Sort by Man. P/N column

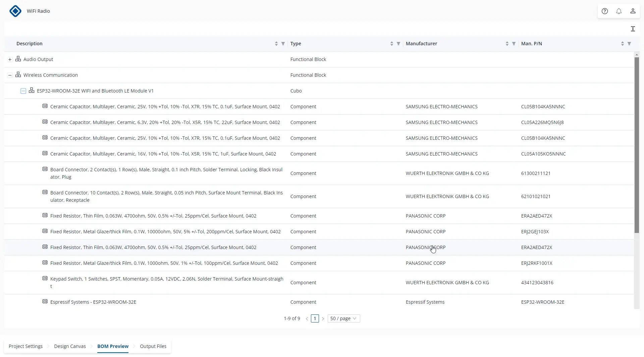click(622, 44)
